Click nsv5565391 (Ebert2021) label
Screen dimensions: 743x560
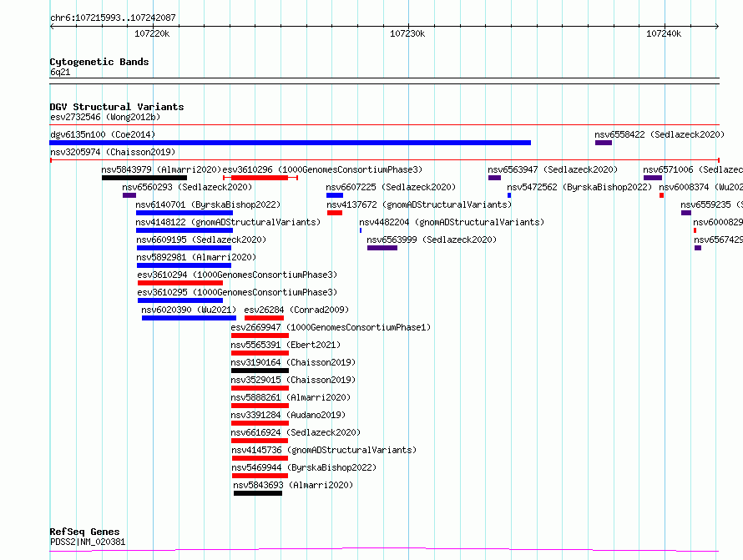click(286, 345)
